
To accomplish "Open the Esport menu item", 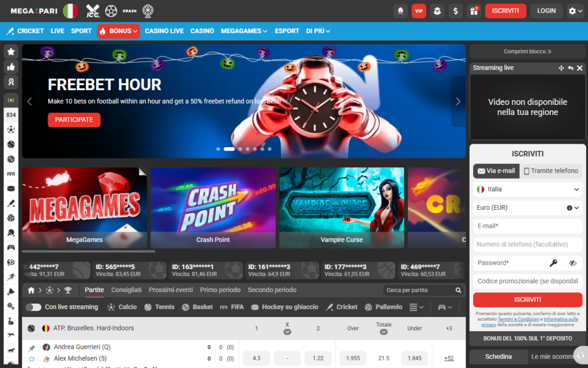I will click(x=287, y=31).
